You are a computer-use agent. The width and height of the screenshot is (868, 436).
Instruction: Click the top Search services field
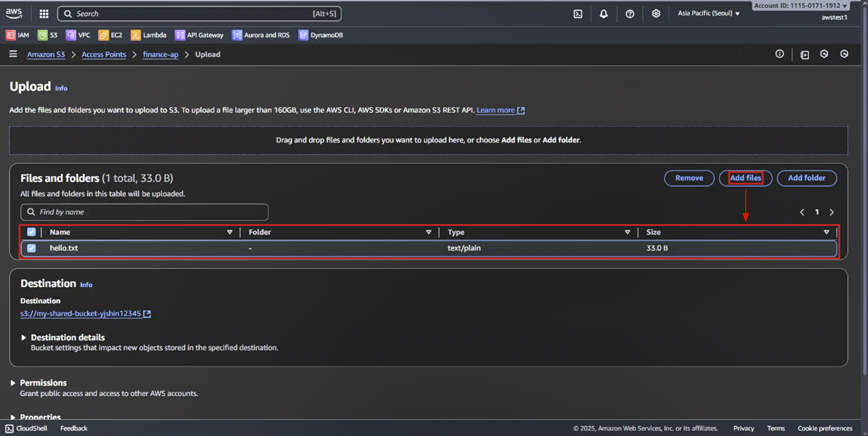coord(199,14)
